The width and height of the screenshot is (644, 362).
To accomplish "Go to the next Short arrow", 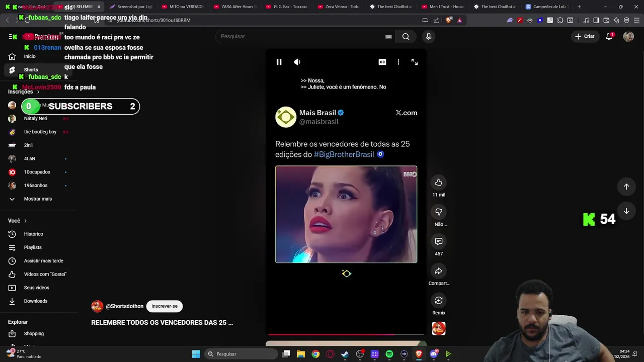I will [x=626, y=211].
